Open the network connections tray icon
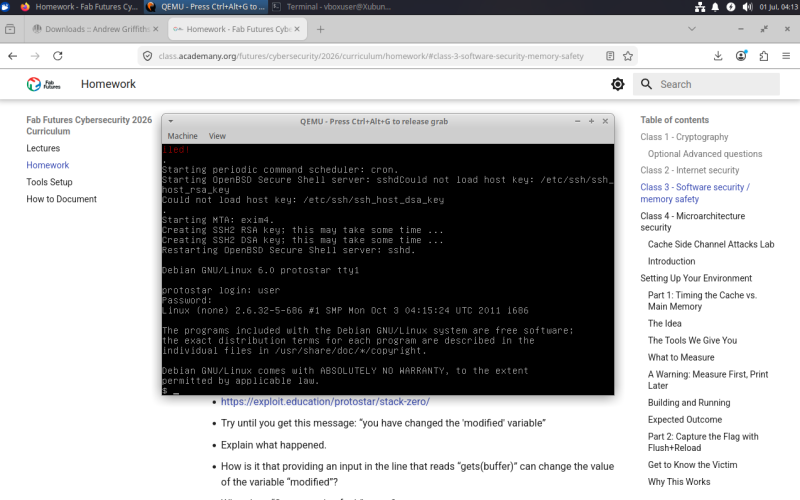800x500 pixels. pyautogui.click(x=700, y=7)
